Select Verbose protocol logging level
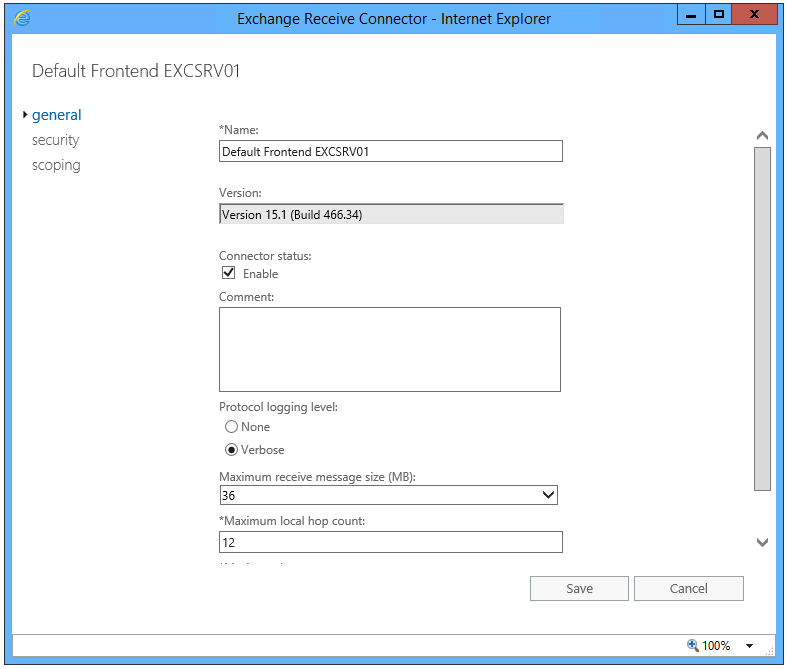The image size is (787, 669). 231,450
